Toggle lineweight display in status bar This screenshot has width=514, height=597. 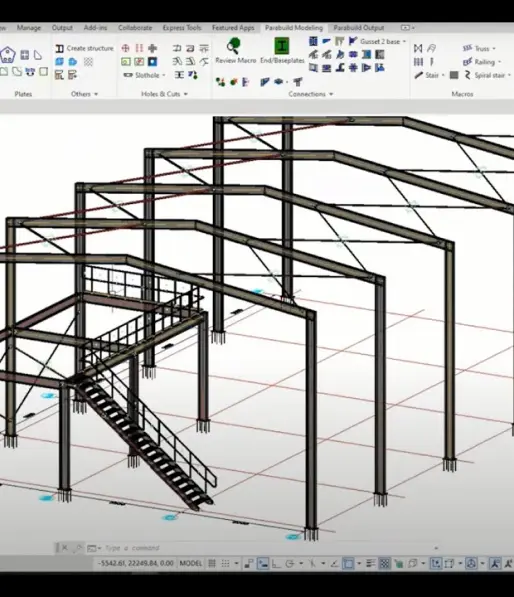click(370, 563)
